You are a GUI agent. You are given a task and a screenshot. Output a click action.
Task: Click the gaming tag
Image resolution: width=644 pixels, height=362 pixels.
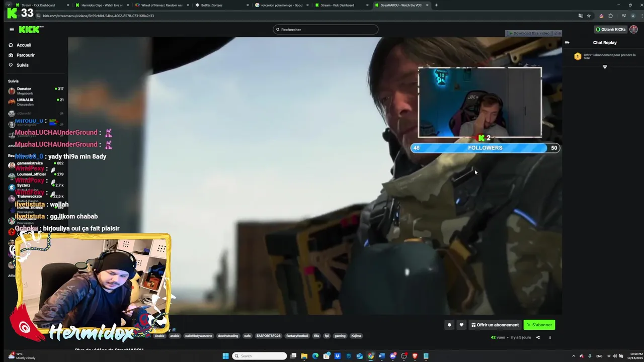point(340,336)
